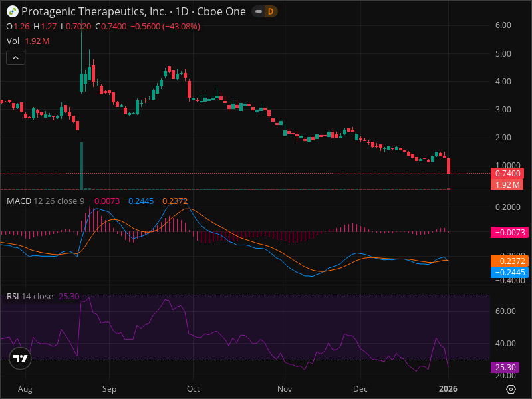Click the 6.00 price scale value

(x=503, y=25)
